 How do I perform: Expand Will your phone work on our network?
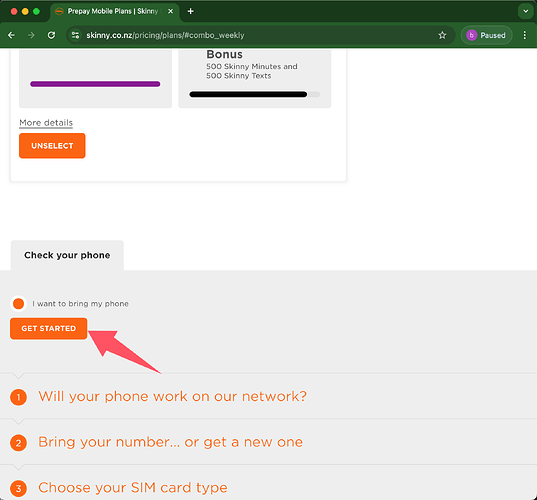tap(172, 397)
